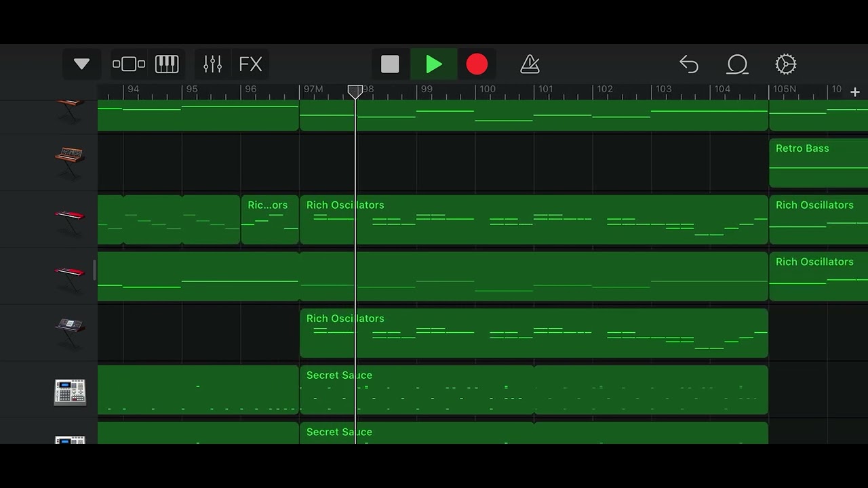The height and width of the screenshot is (488, 868).
Task: Open the My Songs navigation dropdown arrow
Action: click(81, 64)
